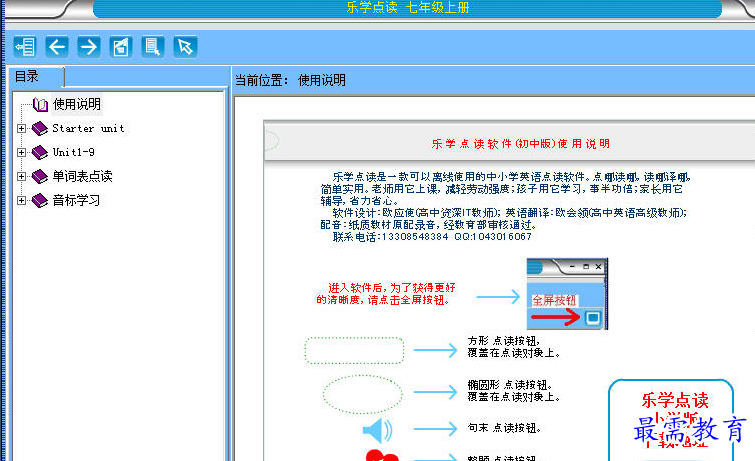Click the purple book icon of 单词表点读

(x=39, y=176)
